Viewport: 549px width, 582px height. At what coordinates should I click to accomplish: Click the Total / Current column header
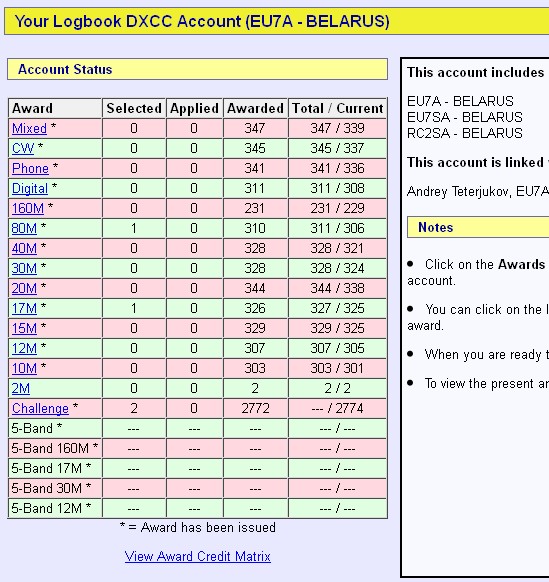pyautogui.click(x=337, y=108)
